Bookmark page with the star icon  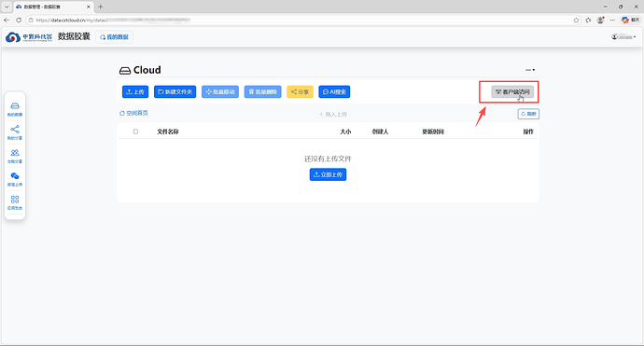point(576,20)
